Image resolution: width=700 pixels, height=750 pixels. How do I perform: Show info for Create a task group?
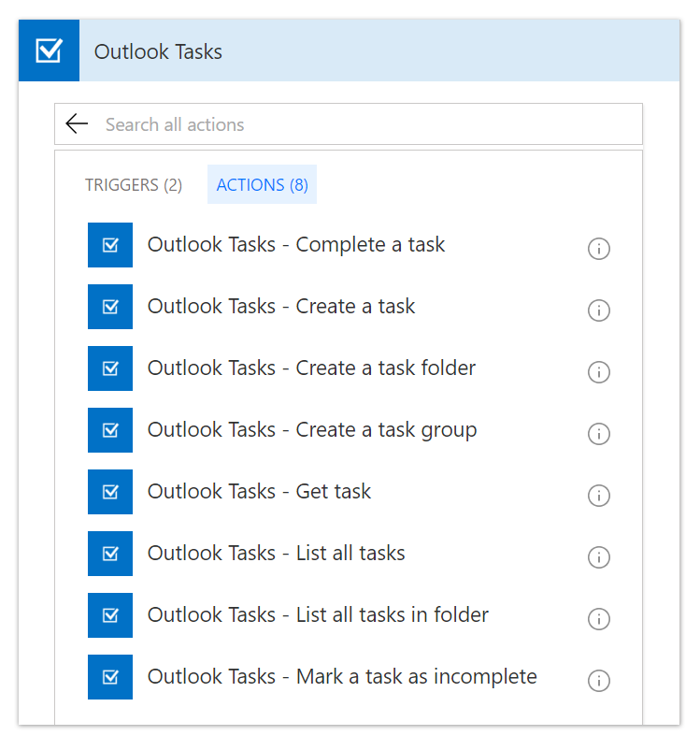pos(598,434)
